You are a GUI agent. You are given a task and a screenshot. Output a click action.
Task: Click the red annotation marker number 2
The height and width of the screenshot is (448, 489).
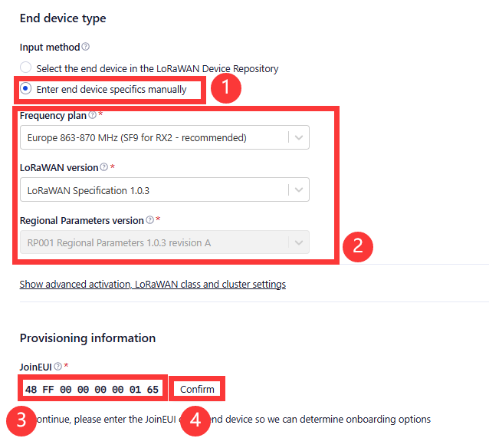click(358, 247)
